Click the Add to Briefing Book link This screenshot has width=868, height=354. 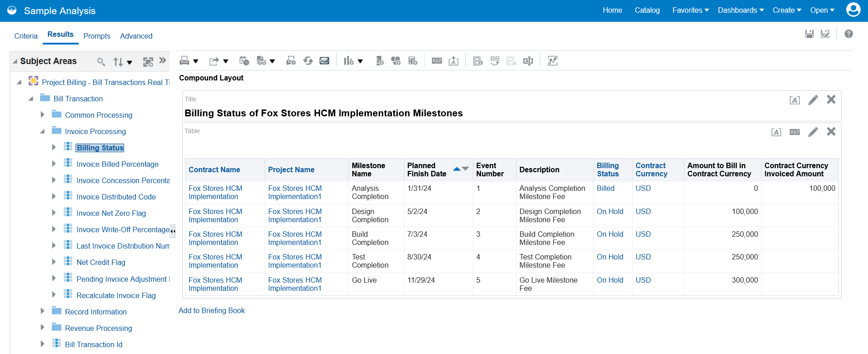click(211, 310)
